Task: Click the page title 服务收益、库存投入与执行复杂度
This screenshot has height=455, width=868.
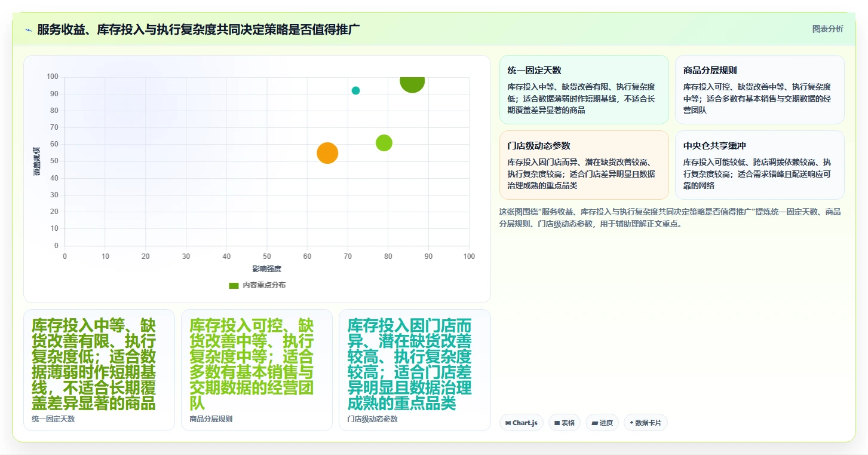Action: (x=198, y=29)
